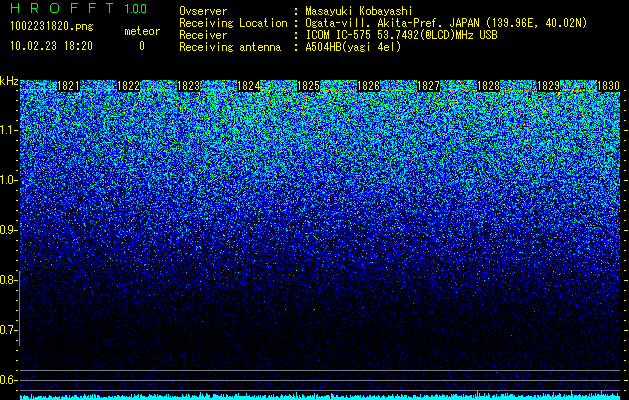Viewport: 629px width, 400px height.
Task: Click the date stamp 10.02.23 18:20
Action: [51, 46]
